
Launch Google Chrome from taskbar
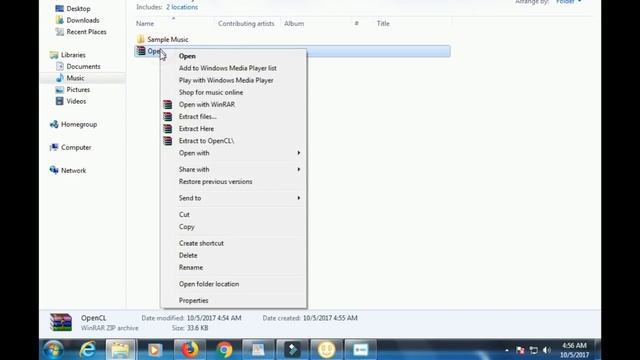click(x=224, y=350)
